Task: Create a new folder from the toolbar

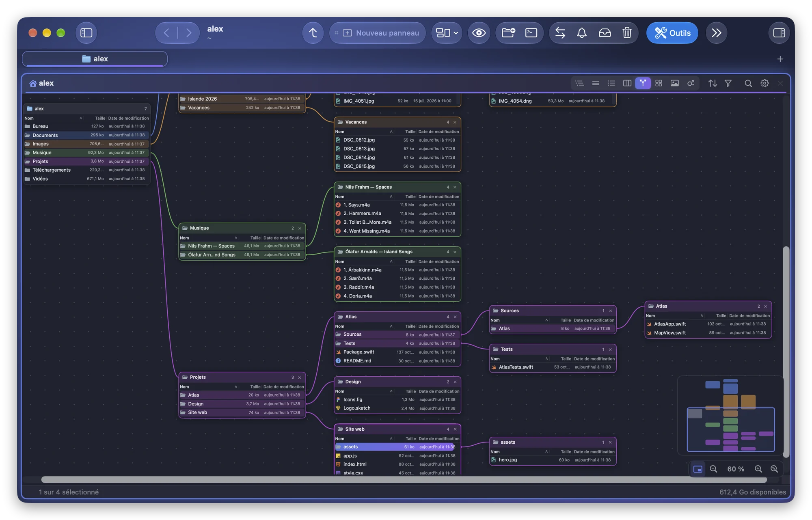Action: (508, 33)
